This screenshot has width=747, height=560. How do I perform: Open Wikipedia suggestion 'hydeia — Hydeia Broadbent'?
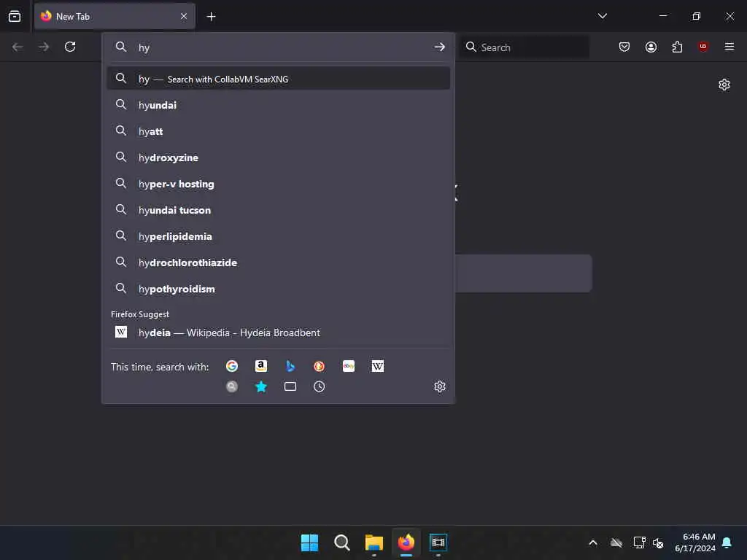click(278, 332)
